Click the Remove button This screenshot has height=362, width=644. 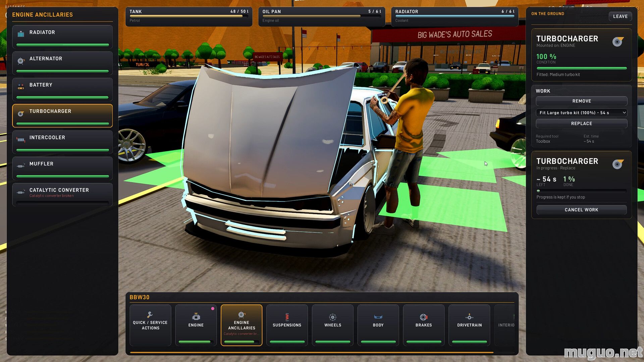pos(582,101)
